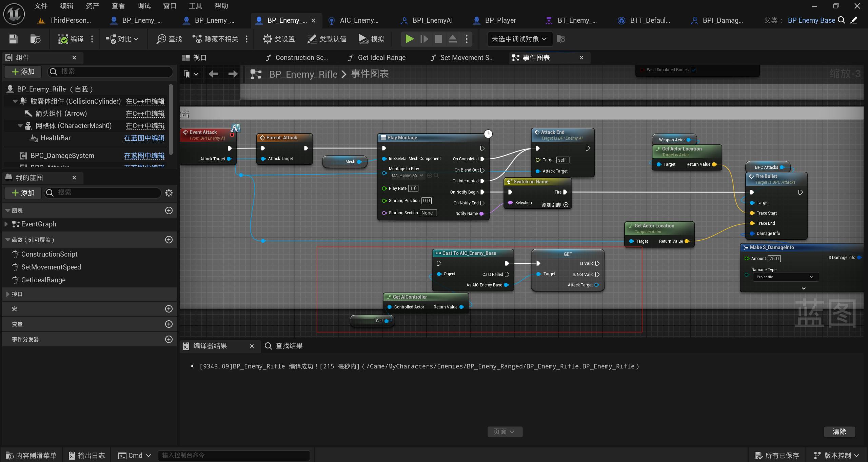Open the 未选中调试对象 debug object dropdown
Image resolution: width=868 pixels, height=462 pixels.
pos(519,39)
